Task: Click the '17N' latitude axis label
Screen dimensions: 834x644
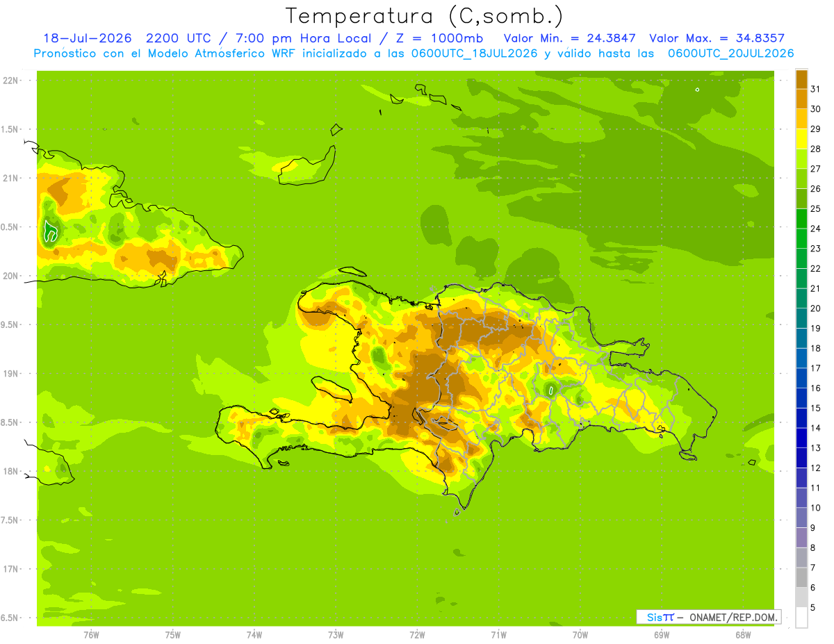Action: 10,569
